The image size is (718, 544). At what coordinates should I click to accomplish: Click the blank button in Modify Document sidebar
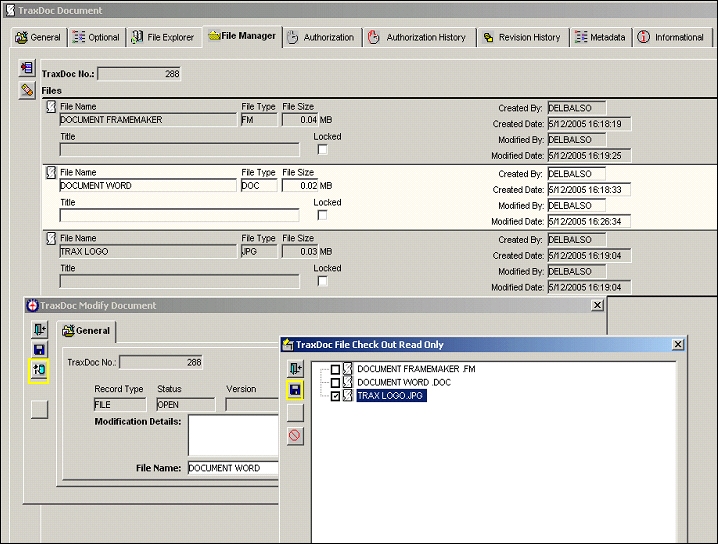(x=39, y=409)
